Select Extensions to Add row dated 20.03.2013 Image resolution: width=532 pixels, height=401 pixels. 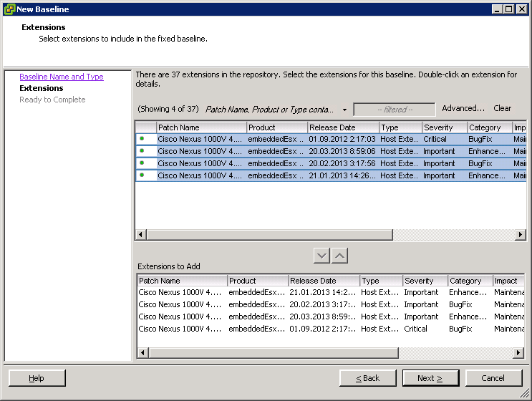pyautogui.click(x=331, y=317)
